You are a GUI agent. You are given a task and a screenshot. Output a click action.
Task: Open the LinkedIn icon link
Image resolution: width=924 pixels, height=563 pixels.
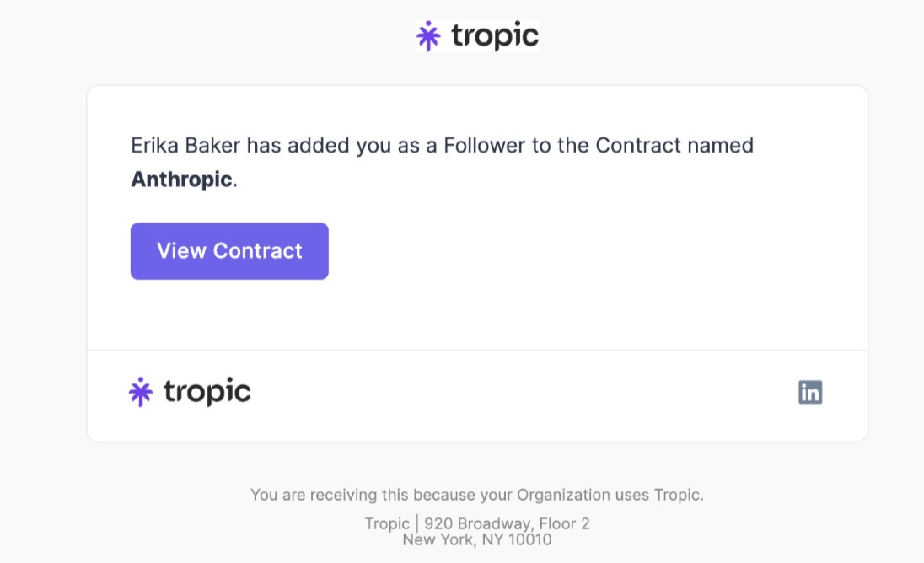tap(810, 392)
